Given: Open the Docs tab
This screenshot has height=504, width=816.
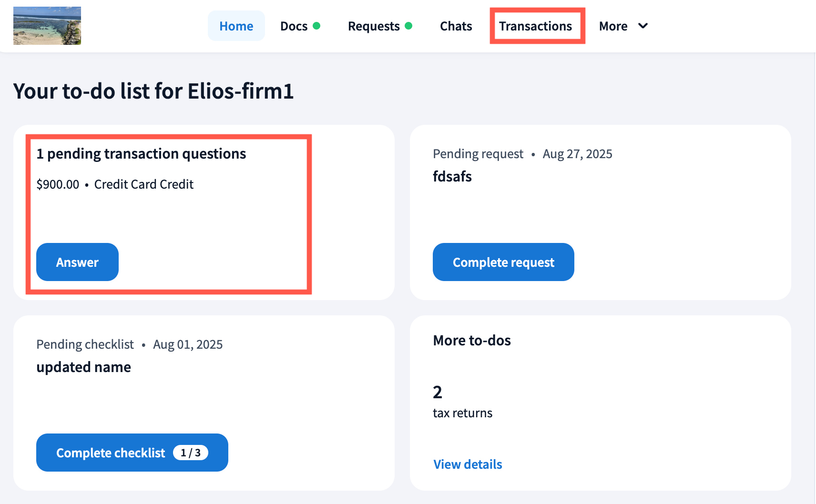Looking at the screenshot, I should [x=294, y=26].
